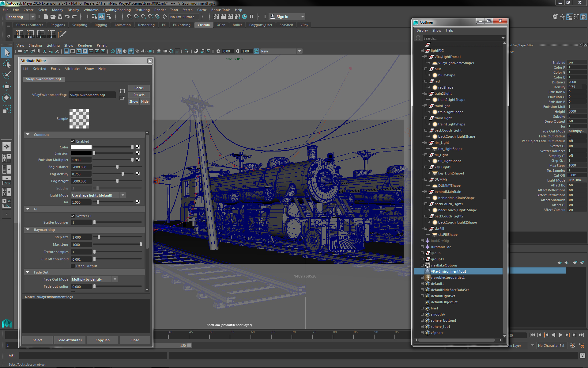The width and height of the screenshot is (588, 368).
Task: Open the Rendering menu set dropdown
Action: 20,17
